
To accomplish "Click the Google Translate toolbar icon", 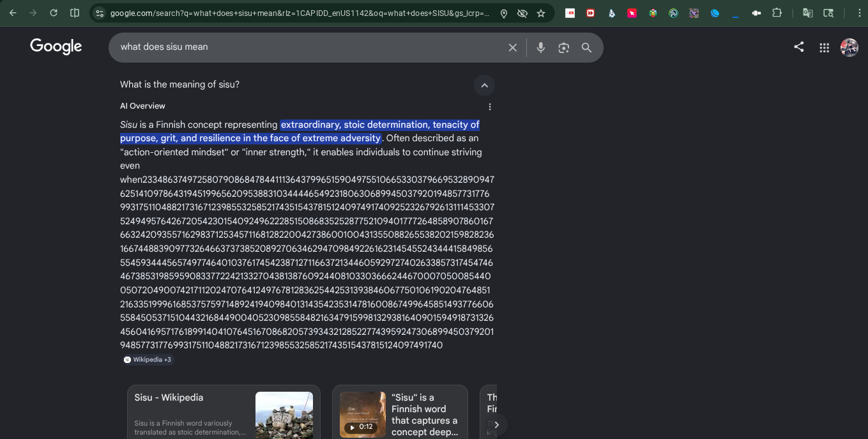I will pyautogui.click(x=807, y=13).
